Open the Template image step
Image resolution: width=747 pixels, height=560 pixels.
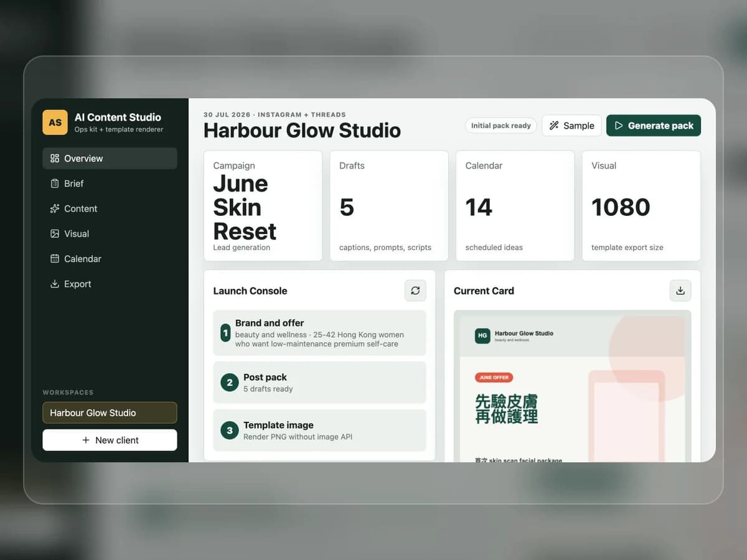pyautogui.click(x=319, y=431)
